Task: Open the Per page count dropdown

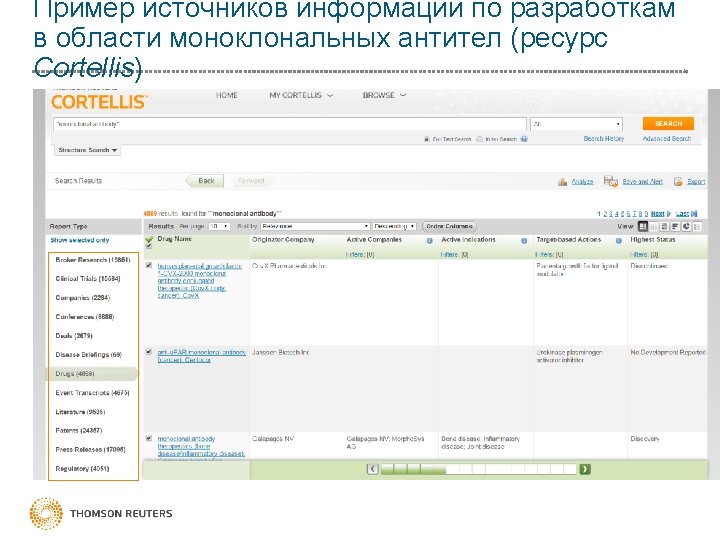Action: [x=219, y=226]
